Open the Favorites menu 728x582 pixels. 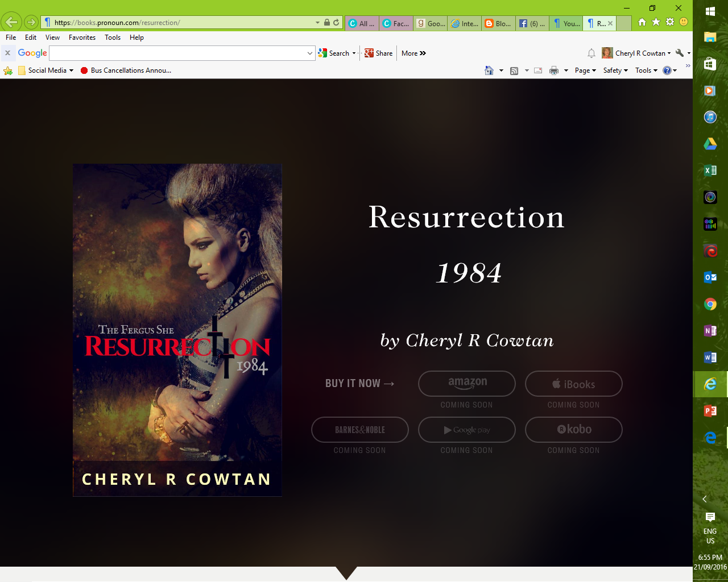click(82, 38)
